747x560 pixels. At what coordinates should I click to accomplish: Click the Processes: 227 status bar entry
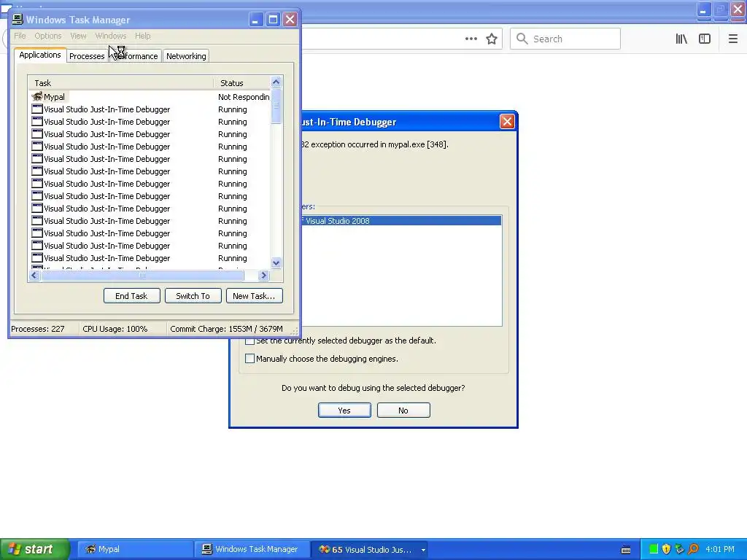tap(38, 329)
